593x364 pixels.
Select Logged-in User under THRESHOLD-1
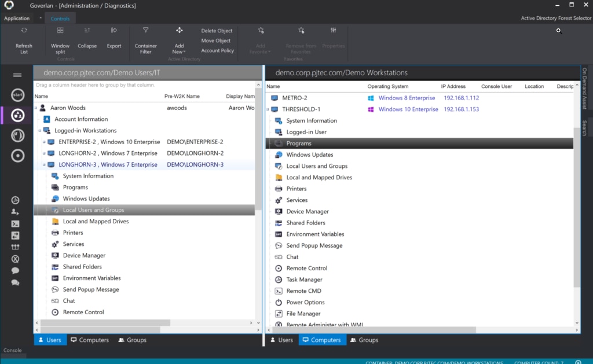pos(306,132)
